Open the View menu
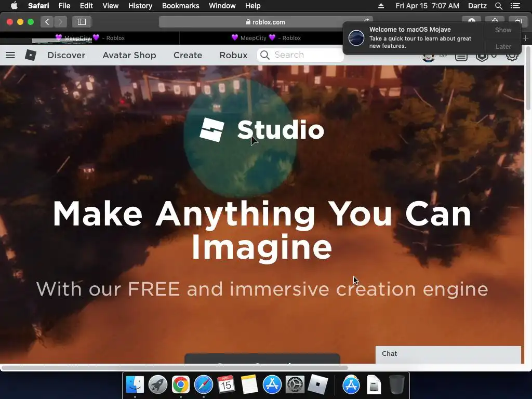The width and height of the screenshot is (532, 399). tap(110, 6)
